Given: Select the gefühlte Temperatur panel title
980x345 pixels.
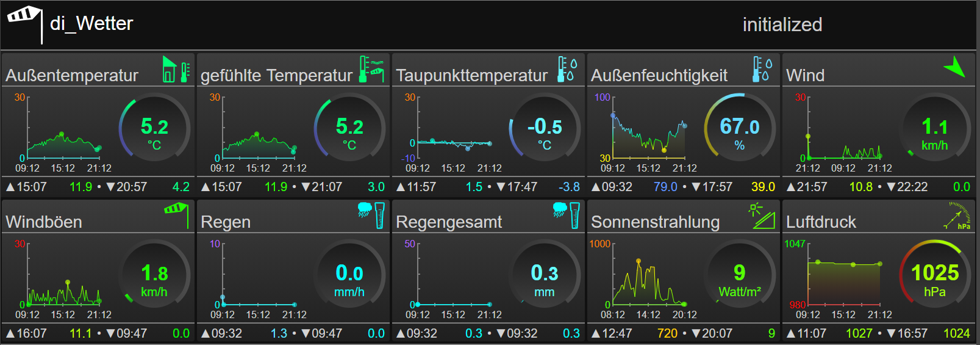Looking at the screenshot, I should (276, 75).
